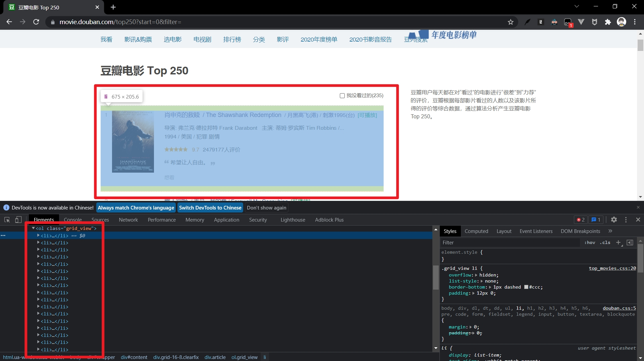Open the Network tab
This screenshot has height=361, width=644.
[x=128, y=220]
